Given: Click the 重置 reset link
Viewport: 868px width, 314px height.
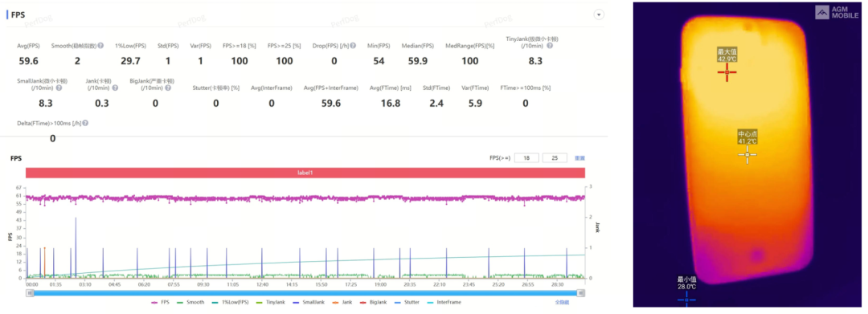Looking at the screenshot, I should pos(579,158).
